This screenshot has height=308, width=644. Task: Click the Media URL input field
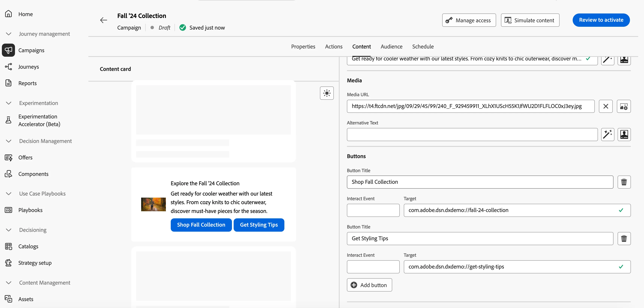[470, 106]
